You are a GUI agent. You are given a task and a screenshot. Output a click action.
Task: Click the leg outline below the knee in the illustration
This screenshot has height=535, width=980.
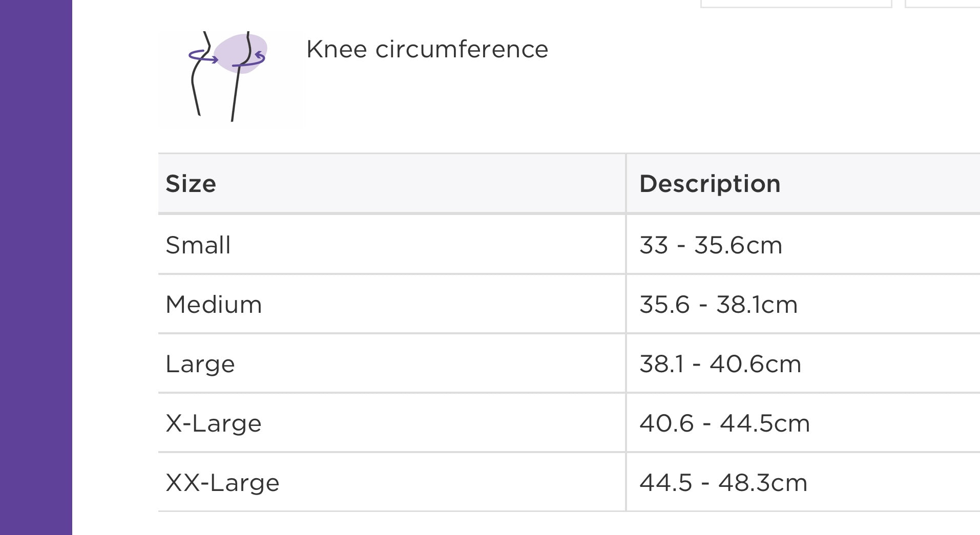click(x=235, y=100)
